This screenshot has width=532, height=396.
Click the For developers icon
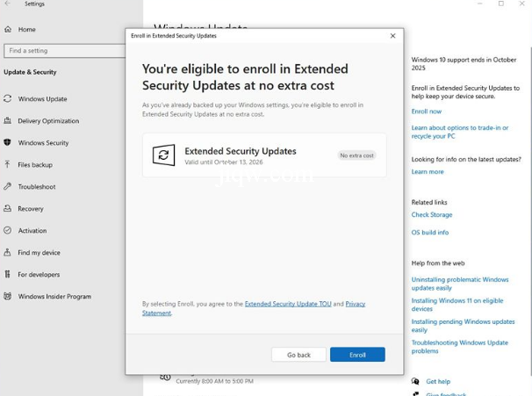(x=8, y=274)
